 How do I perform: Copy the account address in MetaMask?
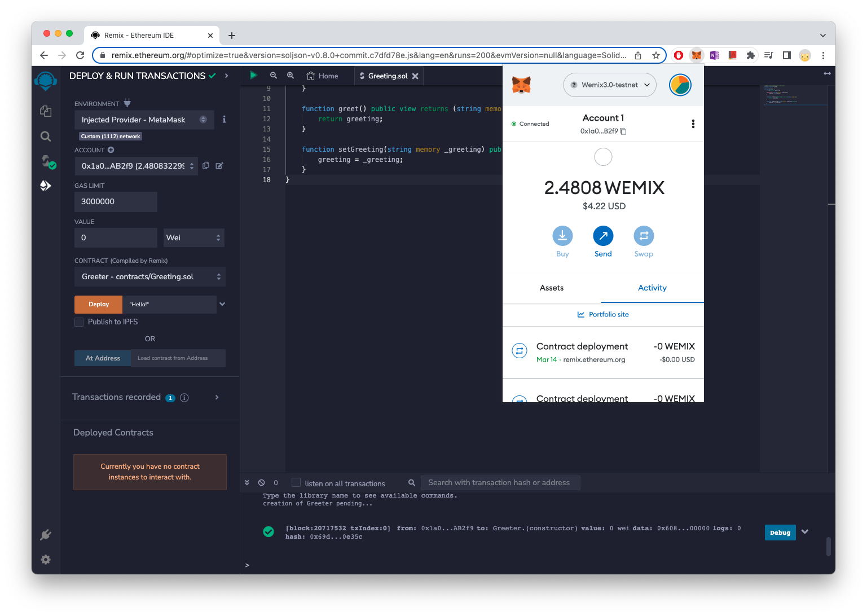click(x=623, y=131)
